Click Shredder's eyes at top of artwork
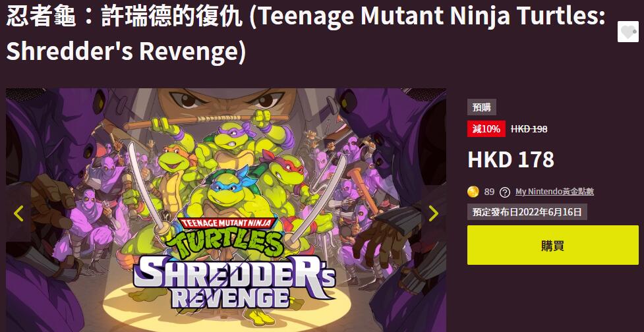 pyautogui.click(x=227, y=99)
